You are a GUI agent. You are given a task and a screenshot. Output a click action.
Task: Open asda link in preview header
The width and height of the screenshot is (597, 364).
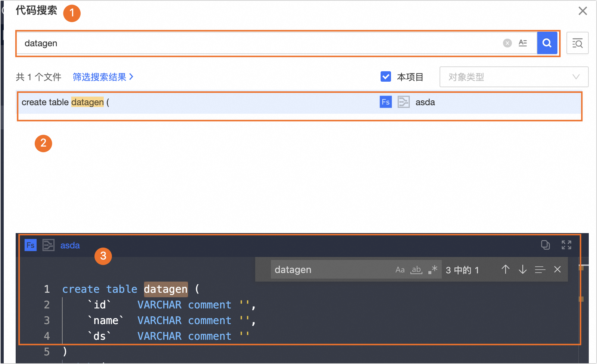(x=70, y=245)
